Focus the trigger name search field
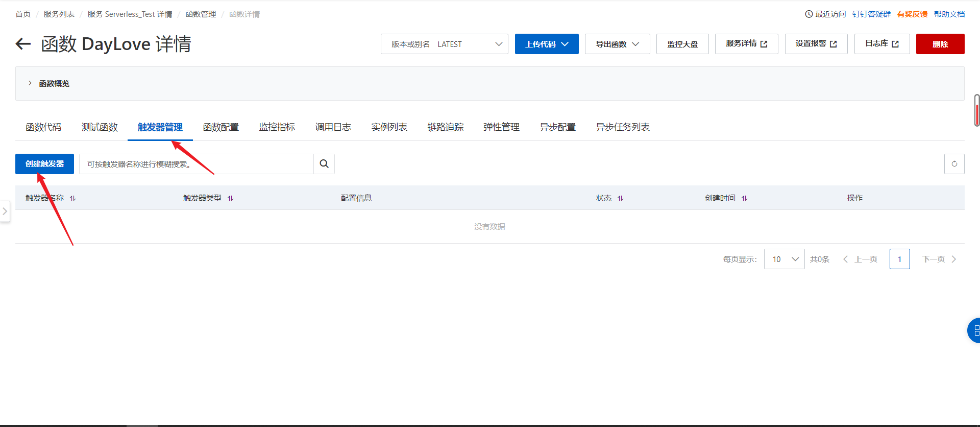This screenshot has width=980, height=427. 197,164
